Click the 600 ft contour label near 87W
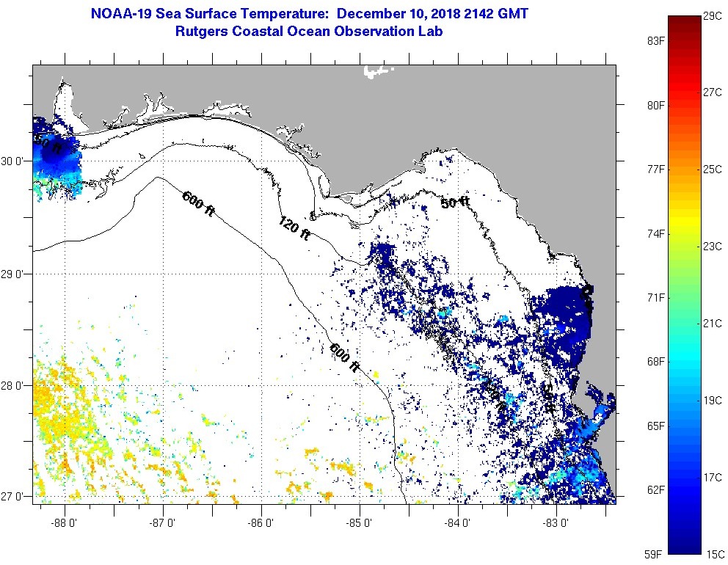 (198, 203)
